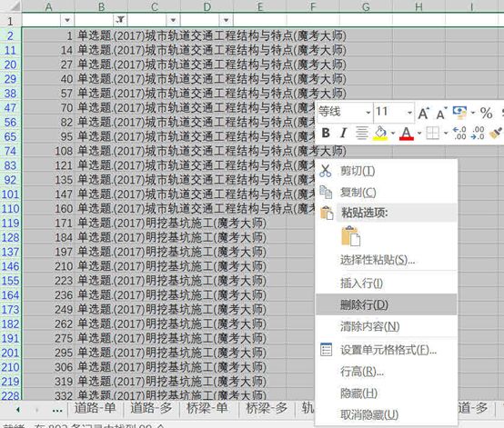Click the accounting number format icon
The image size is (504, 428).
pos(459,113)
